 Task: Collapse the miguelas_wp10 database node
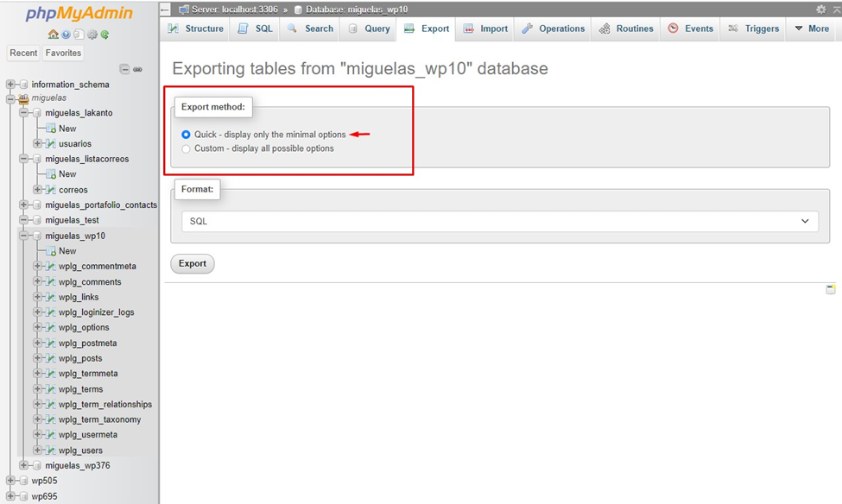pyautogui.click(x=23, y=236)
